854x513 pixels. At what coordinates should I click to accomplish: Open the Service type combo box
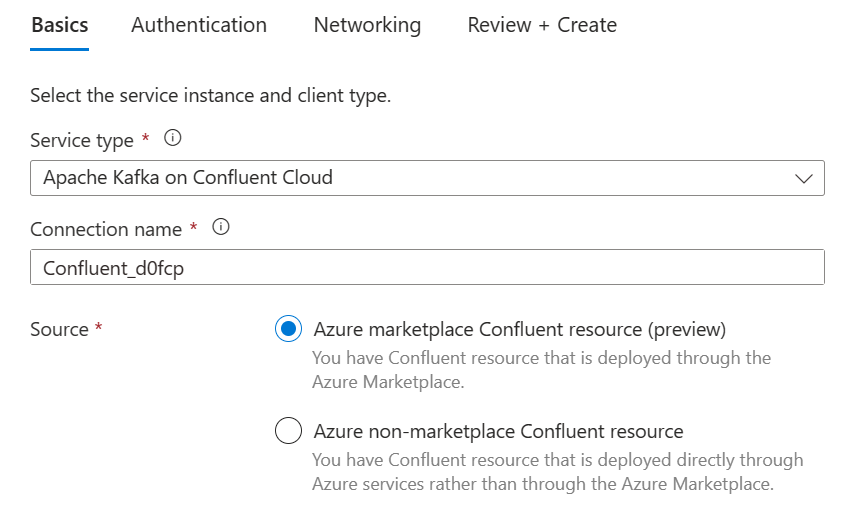pyautogui.click(x=427, y=178)
